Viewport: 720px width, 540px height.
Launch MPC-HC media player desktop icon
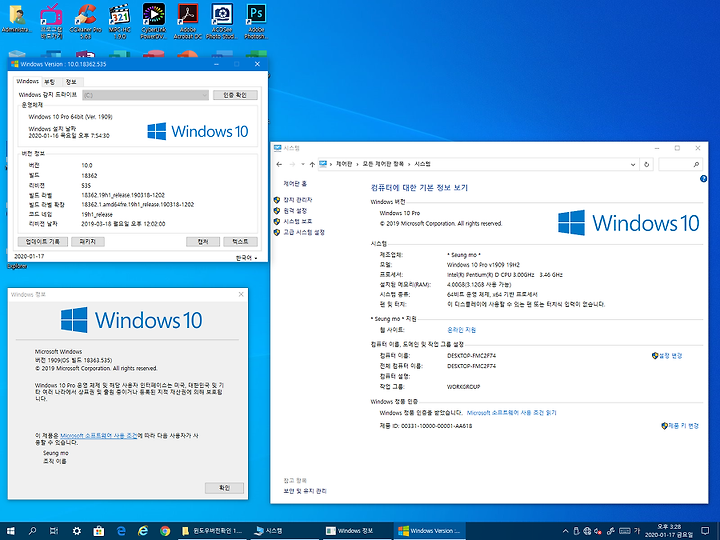pos(119,21)
